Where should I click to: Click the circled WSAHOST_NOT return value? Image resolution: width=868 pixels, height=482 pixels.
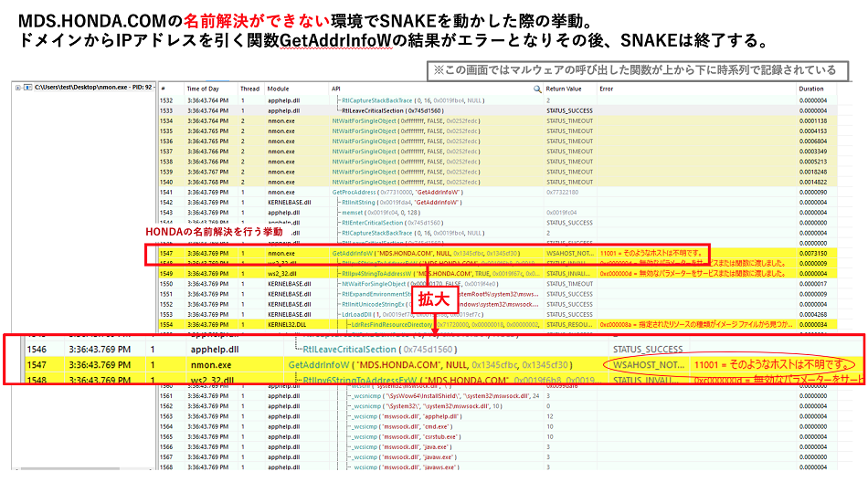(x=647, y=364)
